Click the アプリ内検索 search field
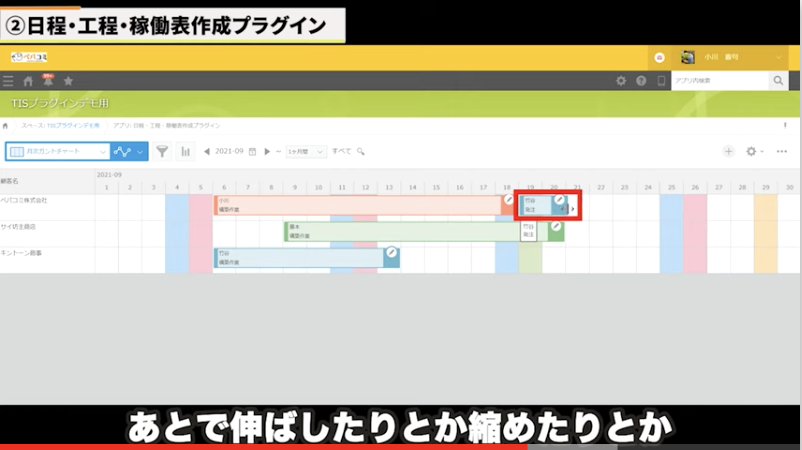This screenshot has width=802, height=450. coord(718,81)
